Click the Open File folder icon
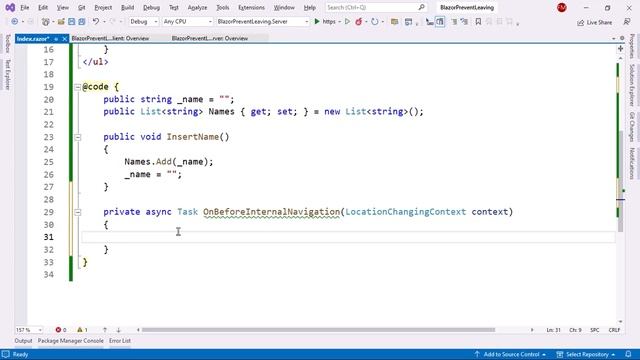The height and width of the screenshot is (360, 640). 61,22
